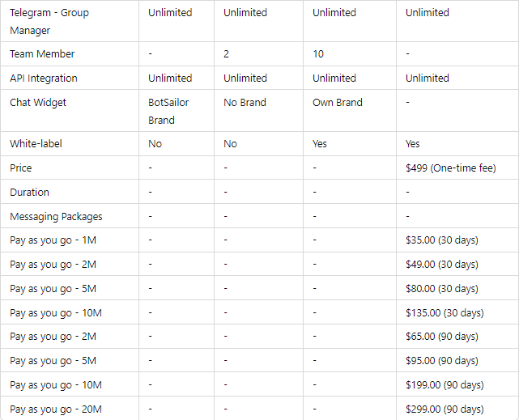Select the "Own Brand" cell
This screenshot has height=420, width=519.
tap(338, 103)
